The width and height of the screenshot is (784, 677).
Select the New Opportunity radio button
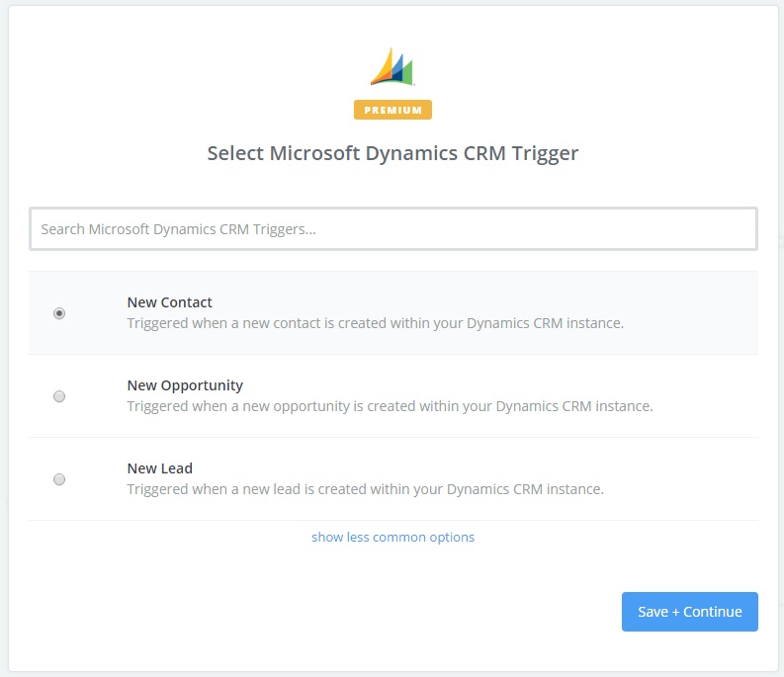point(59,396)
